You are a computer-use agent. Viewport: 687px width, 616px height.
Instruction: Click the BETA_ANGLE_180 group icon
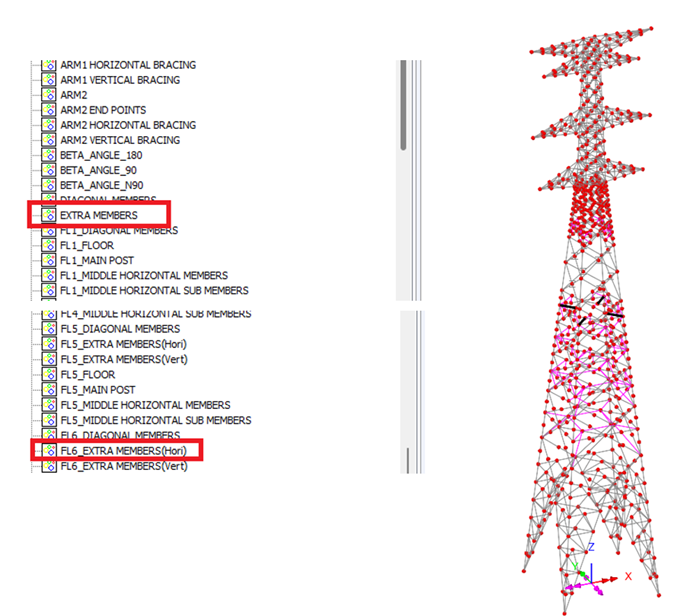[x=48, y=155]
